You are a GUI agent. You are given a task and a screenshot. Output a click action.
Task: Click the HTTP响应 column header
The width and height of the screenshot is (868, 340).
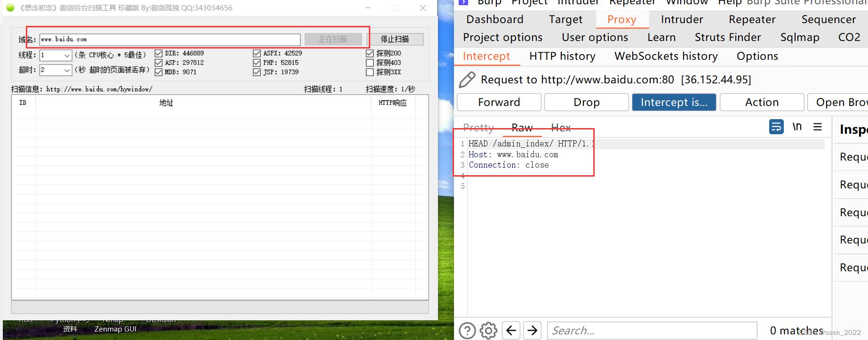click(392, 103)
